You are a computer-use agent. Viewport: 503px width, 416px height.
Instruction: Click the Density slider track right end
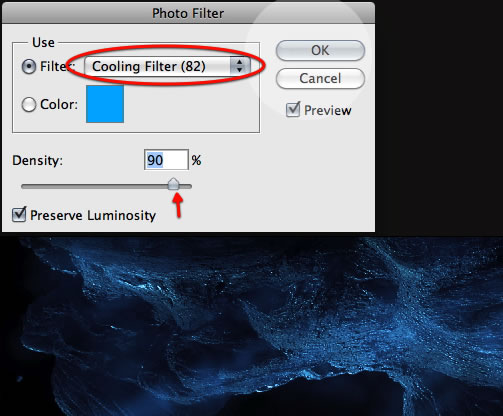pos(189,186)
